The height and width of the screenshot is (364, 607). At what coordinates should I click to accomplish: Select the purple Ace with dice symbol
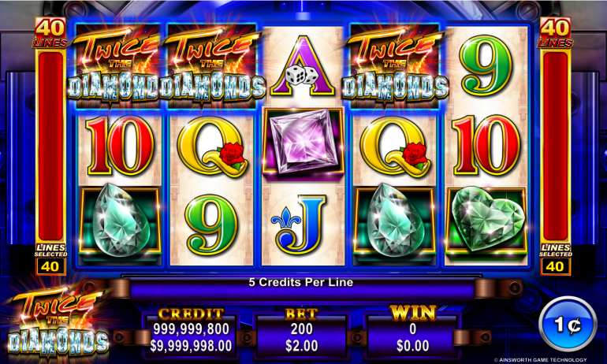click(303, 66)
